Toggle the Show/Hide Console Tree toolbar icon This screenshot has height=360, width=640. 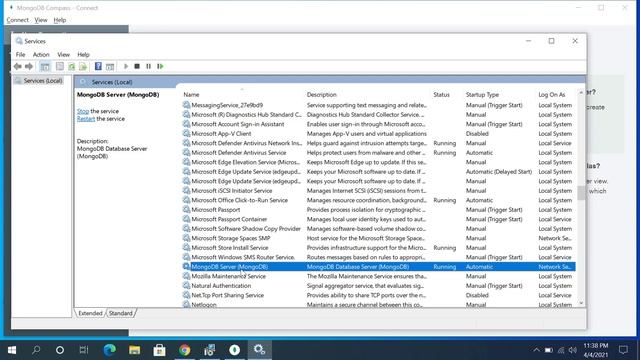[x=45, y=66]
